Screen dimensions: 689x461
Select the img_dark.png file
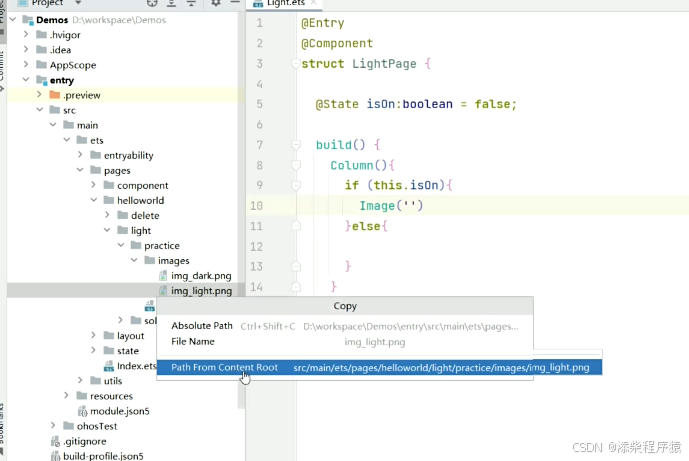tap(201, 276)
